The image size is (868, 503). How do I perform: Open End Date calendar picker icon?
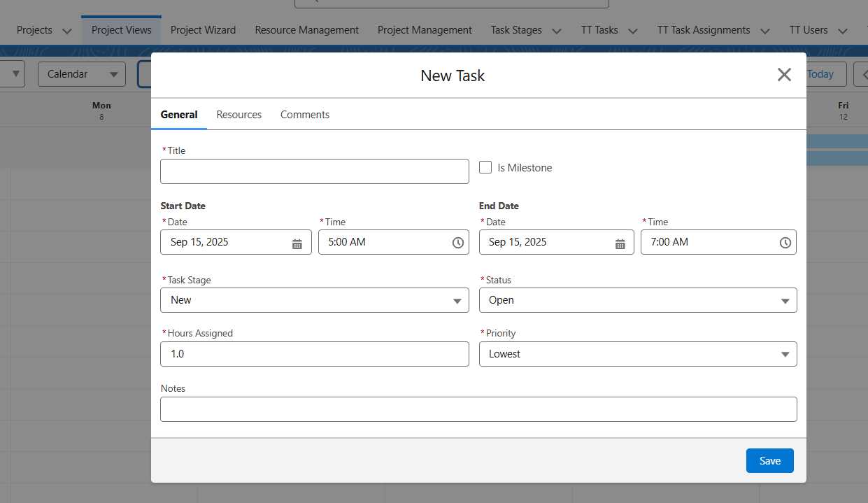tap(620, 243)
